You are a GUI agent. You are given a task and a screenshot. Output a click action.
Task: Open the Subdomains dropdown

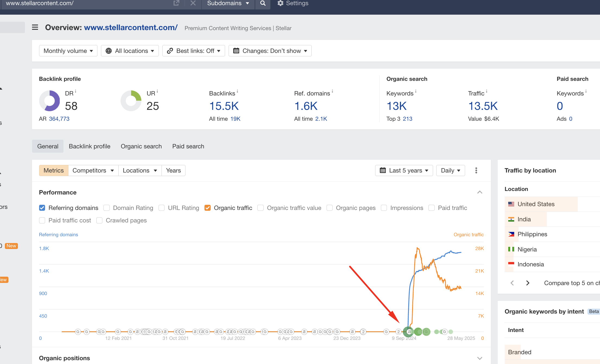[228, 3]
